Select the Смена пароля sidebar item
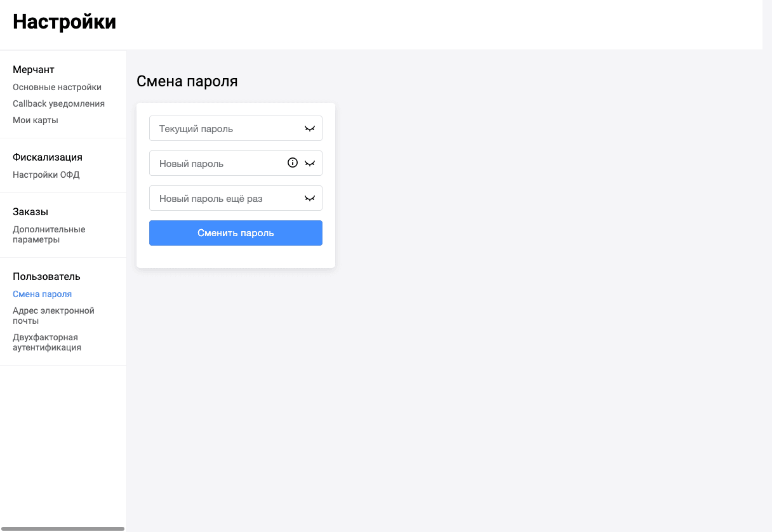772x532 pixels. tap(42, 294)
